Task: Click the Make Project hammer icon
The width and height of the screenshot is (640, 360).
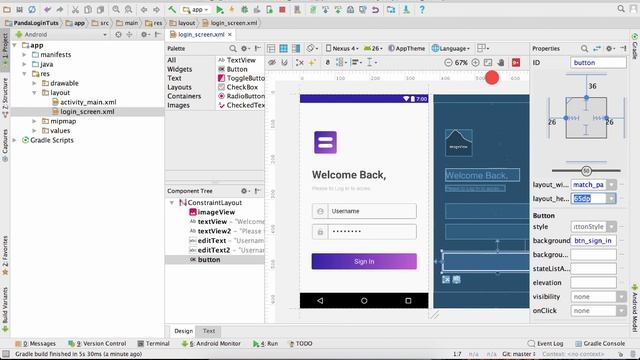Action: pos(172,9)
